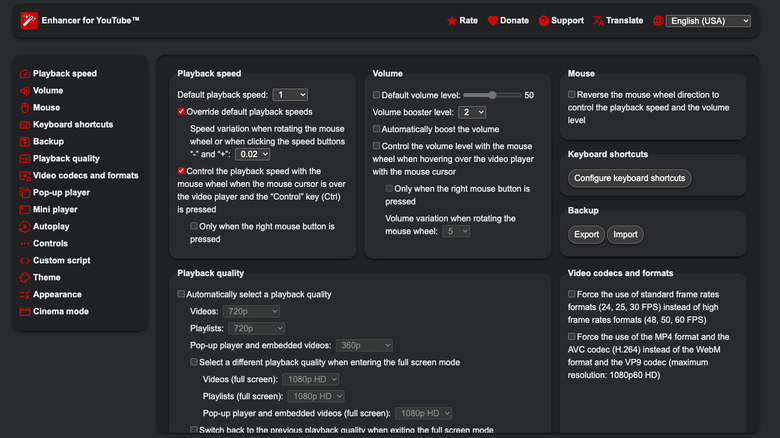Click the Export backup button

click(x=585, y=235)
